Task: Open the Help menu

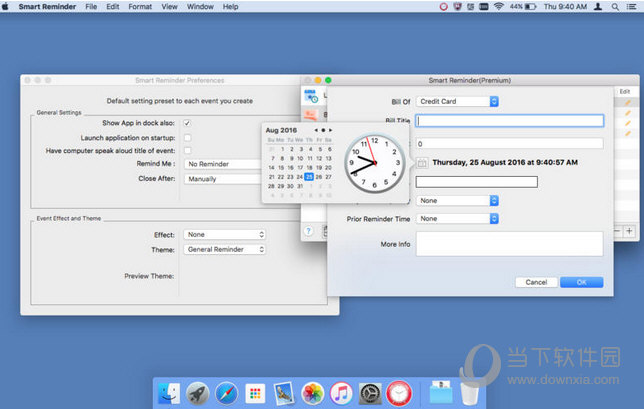Action: point(230,7)
